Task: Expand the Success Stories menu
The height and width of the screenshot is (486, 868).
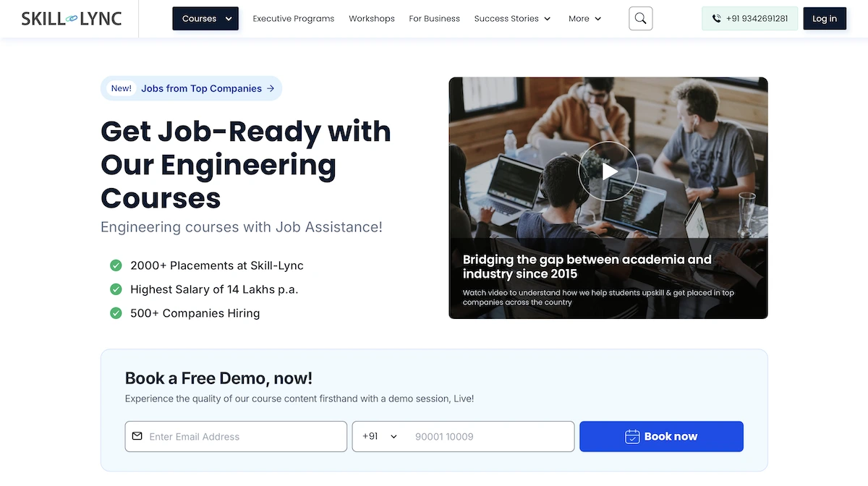Action: tap(512, 19)
